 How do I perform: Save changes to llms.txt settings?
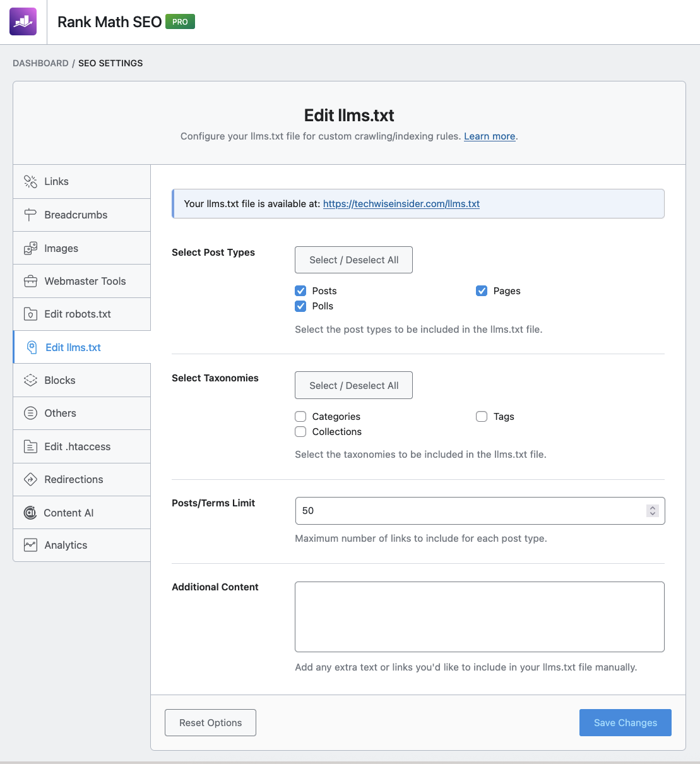[626, 723]
